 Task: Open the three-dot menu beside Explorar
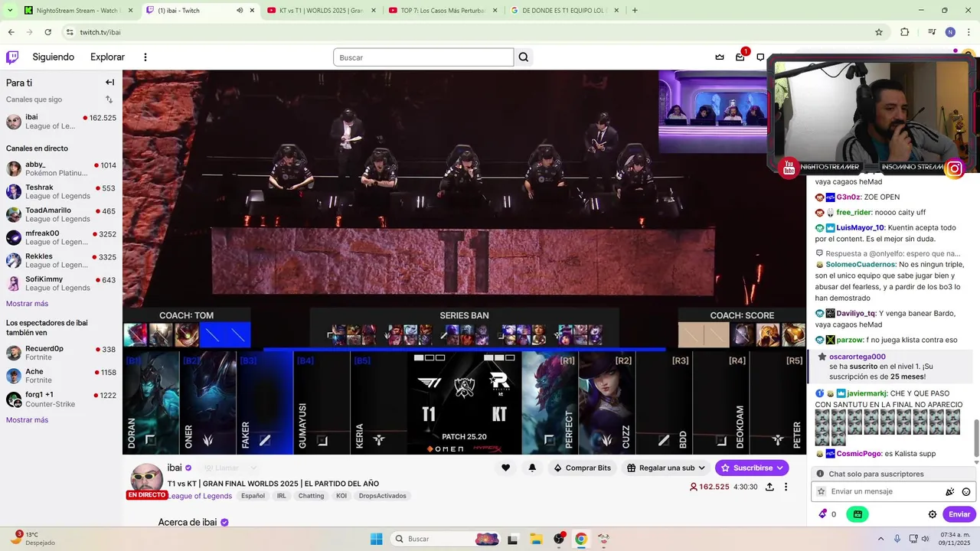tap(145, 57)
